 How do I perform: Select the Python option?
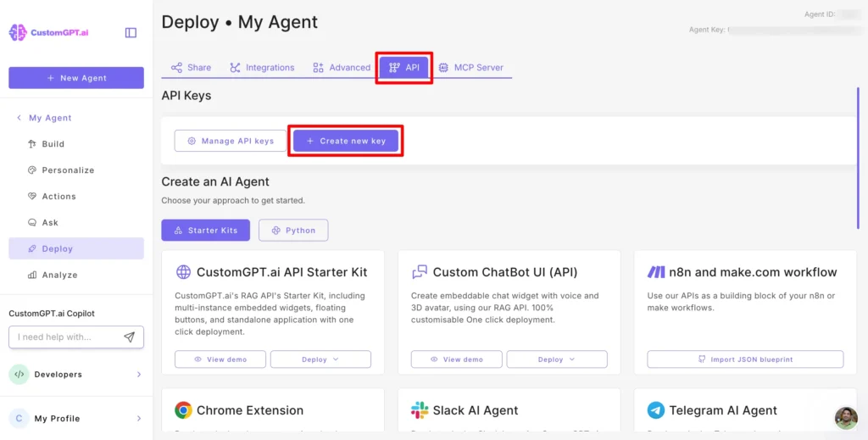tap(293, 231)
